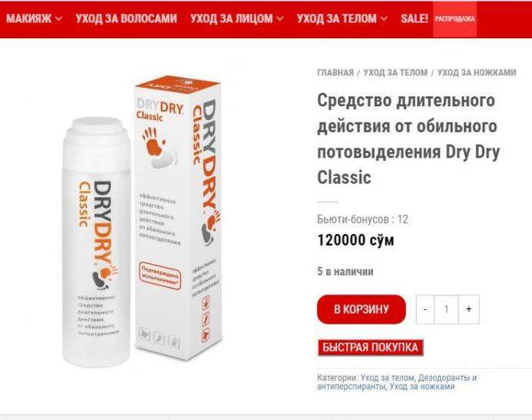Click the РАСПРОДАЖА badge
The height and width of the screenshot is (420, 532).
point(455,18)
